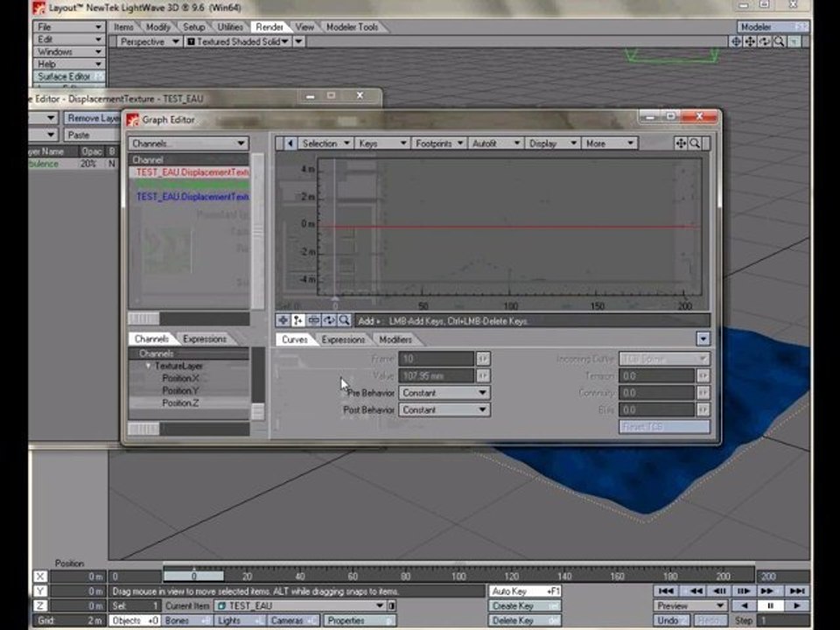
Task: Open the Footprints dropdown menu
Action: [439, 143]
